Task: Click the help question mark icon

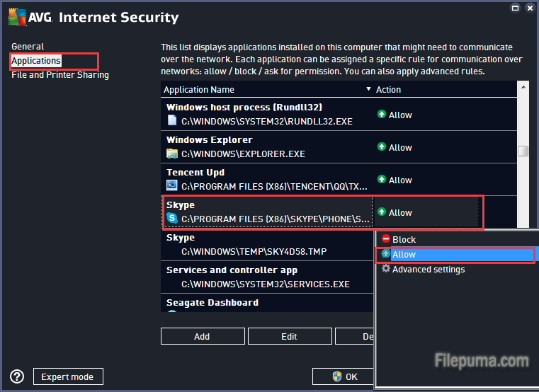Action: click(18, 376)
